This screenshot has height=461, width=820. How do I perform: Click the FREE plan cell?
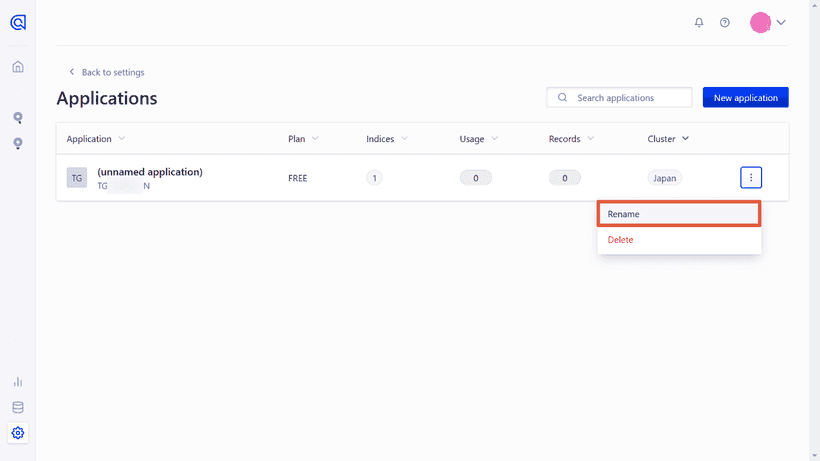[298, 178]
